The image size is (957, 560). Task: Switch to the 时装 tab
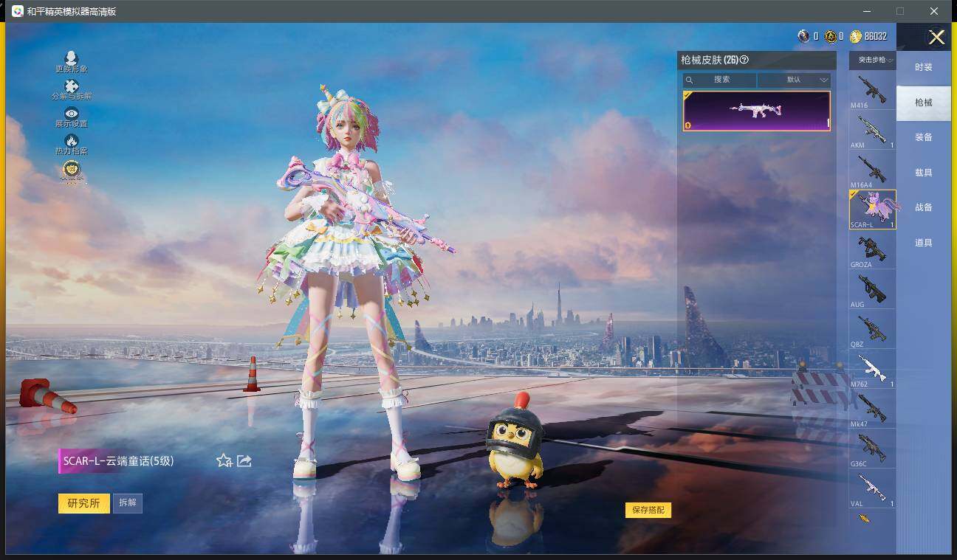[x=924, y=67]
